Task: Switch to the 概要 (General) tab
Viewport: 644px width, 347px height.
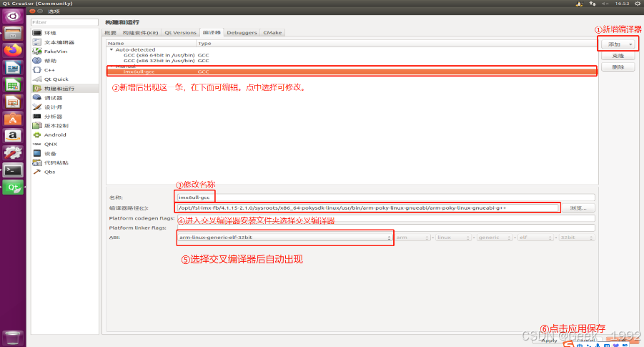Action: coord(110,32)
